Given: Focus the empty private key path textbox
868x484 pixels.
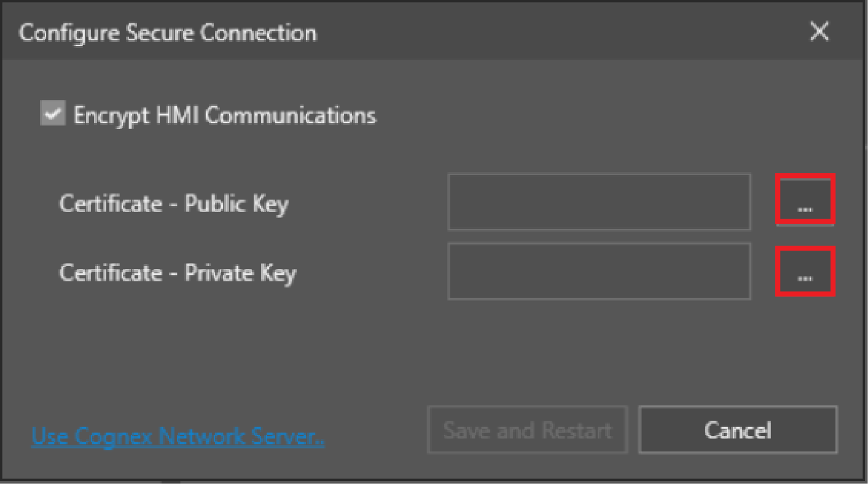Looking at the screenshot, I should tap(599, 271).
